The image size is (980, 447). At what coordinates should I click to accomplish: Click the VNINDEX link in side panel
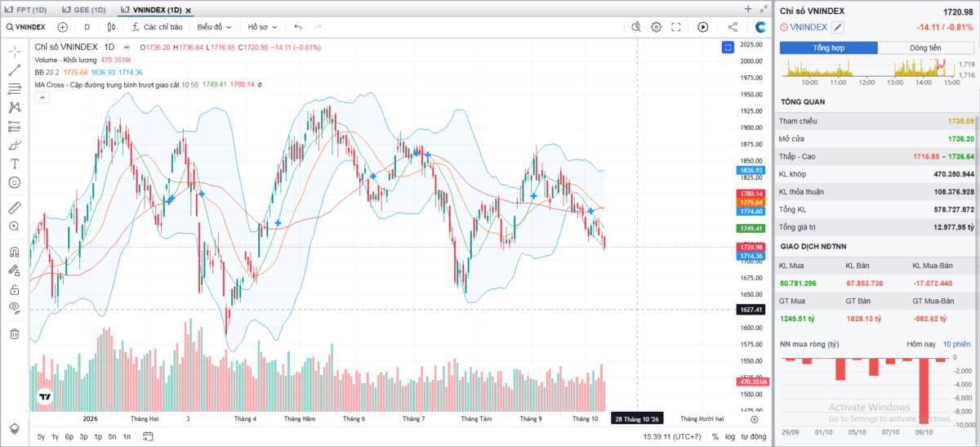809,27
